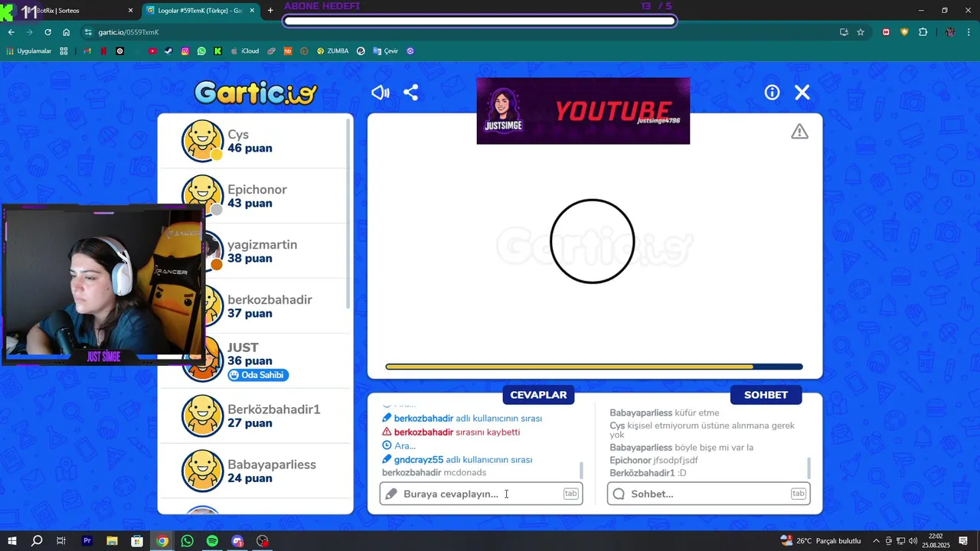This screenshot has height=551, width=980.
Task: Click the player list scrollbar
Action: pos(349,214)
